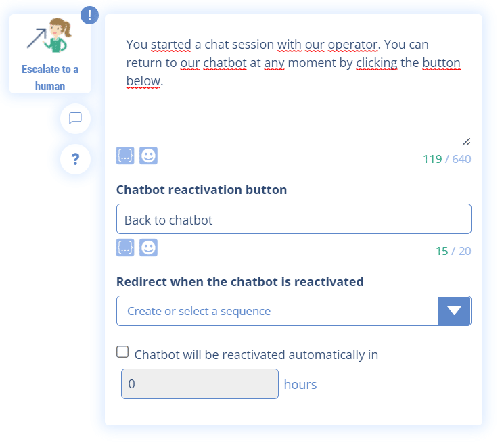504x443 pixels.
Task: Click the message box resize handle
Action: 466,142
